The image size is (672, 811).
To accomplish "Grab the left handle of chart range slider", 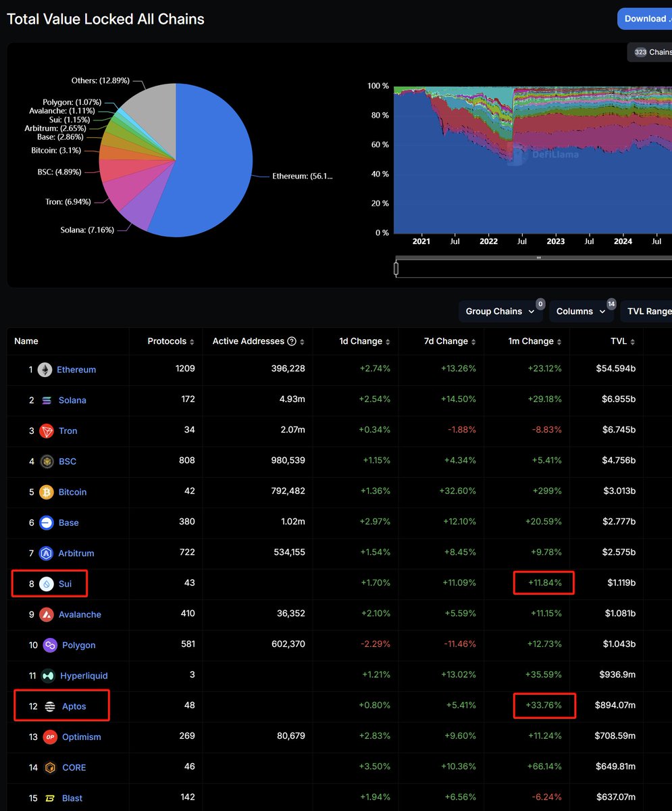I will coord(396,268).
